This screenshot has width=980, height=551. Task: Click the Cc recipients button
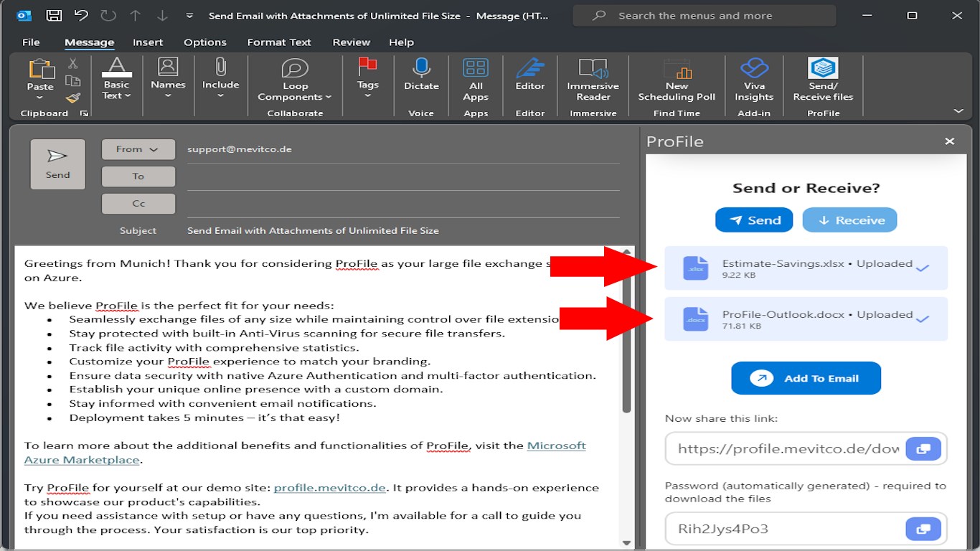[138, 204]
